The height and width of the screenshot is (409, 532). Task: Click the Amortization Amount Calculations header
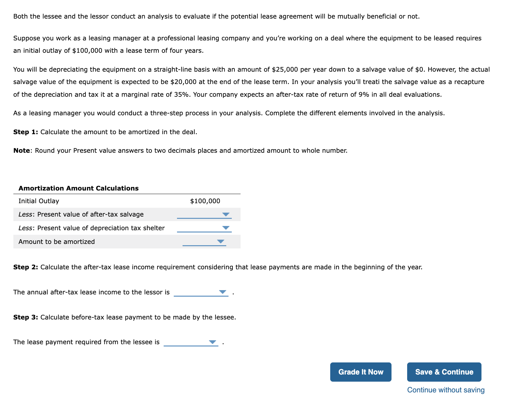point(79,188)
